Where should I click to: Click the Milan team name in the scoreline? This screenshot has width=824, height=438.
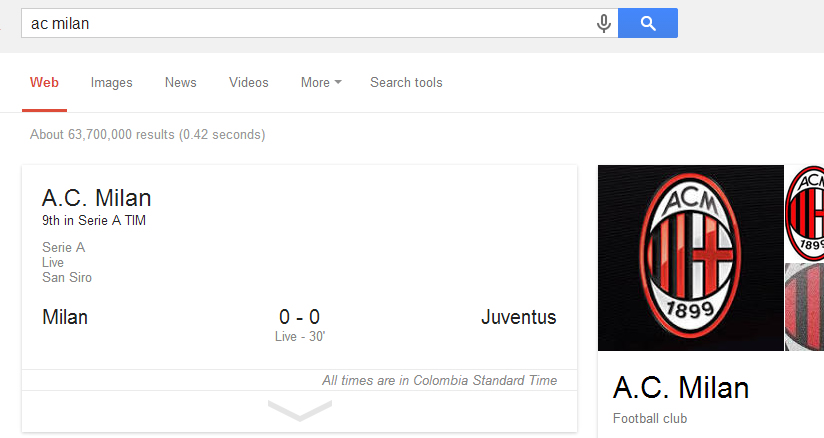(x=65, y=318)
